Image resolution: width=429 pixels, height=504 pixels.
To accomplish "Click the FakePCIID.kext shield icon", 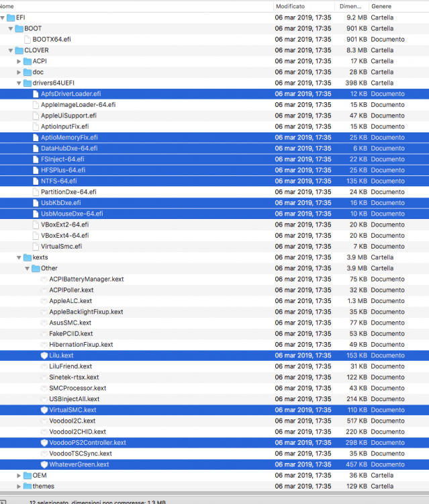I will (44, 334).
